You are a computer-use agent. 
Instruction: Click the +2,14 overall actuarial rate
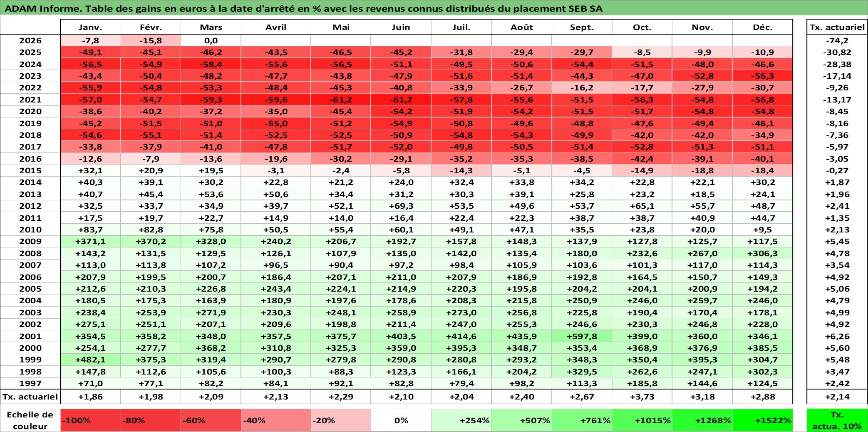pyautogui.click(x=837, y=397)
